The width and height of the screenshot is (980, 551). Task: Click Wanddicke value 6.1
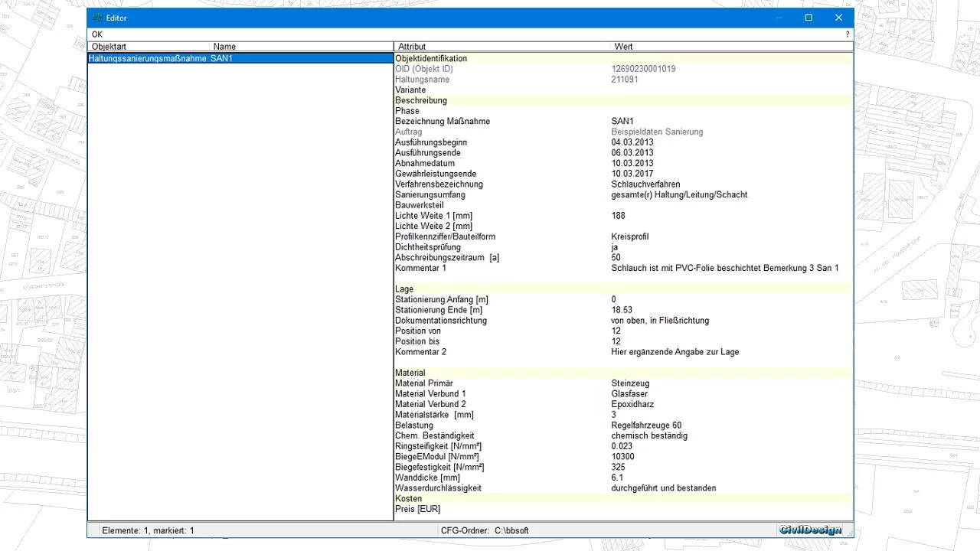pos(617,478)
